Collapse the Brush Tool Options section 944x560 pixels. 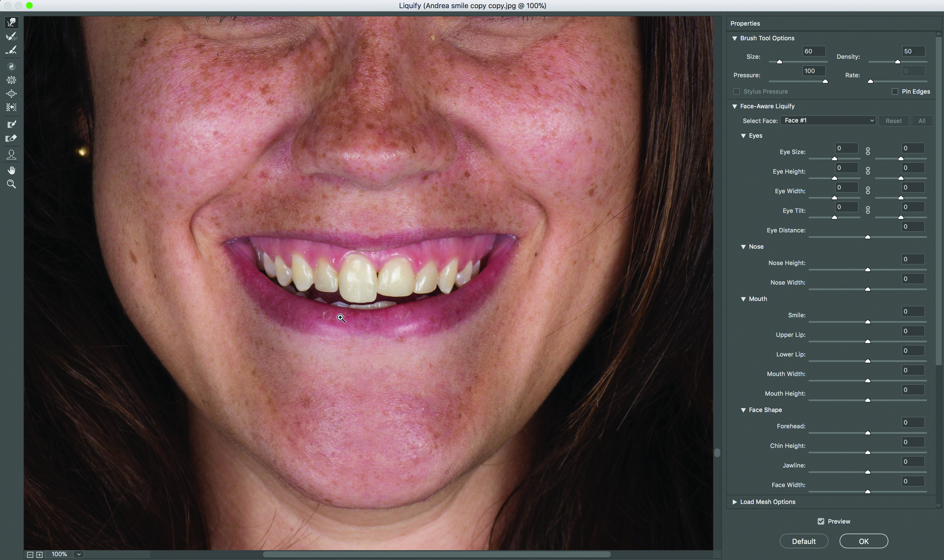[x=734, y=38]
